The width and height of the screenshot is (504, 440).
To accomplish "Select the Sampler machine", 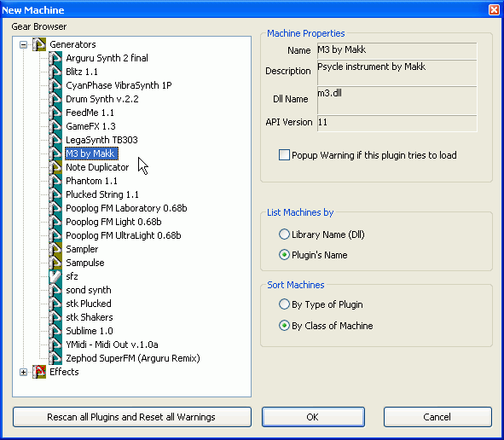I will tap(82, 249).
